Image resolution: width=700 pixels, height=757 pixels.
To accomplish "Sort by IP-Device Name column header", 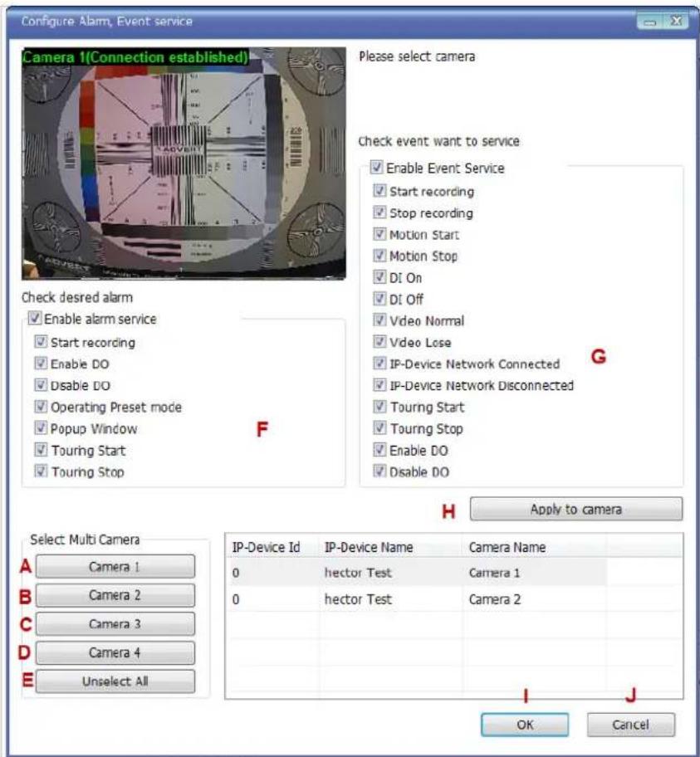I will pyautogui.click(x=390, y=547).
